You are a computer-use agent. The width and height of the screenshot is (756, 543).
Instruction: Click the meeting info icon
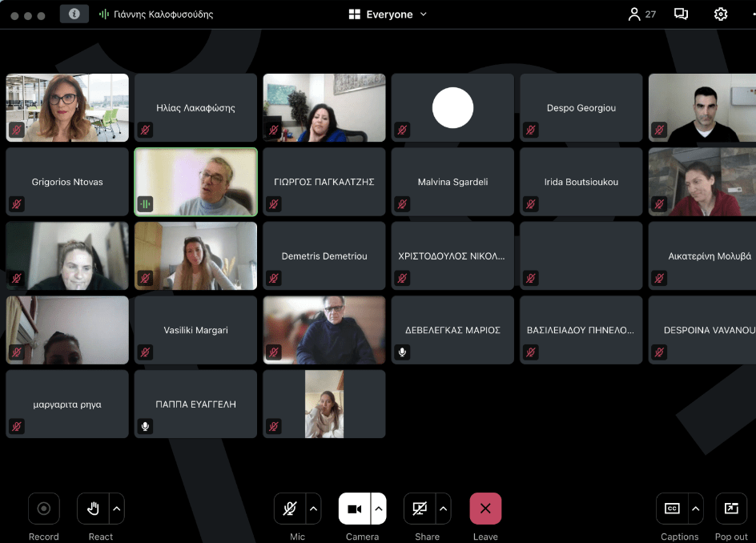[74, 14]
